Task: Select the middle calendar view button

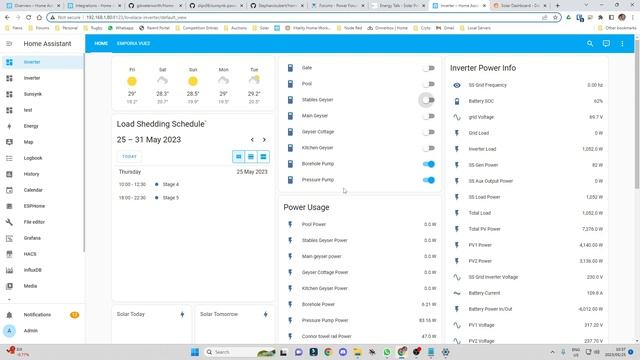Action: [x=251, y=157]
